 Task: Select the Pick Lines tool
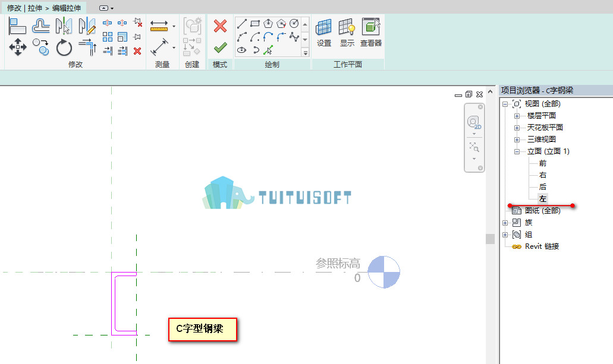[268, 50]
